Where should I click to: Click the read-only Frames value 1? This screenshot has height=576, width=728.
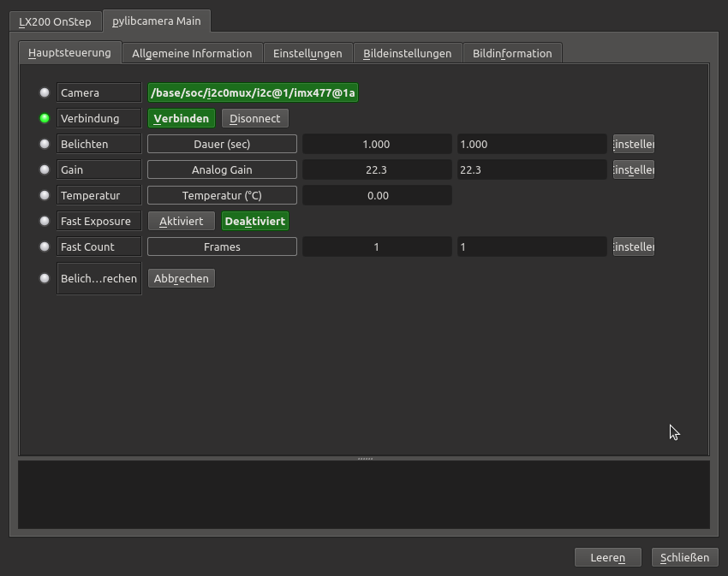tap(377, 247)
